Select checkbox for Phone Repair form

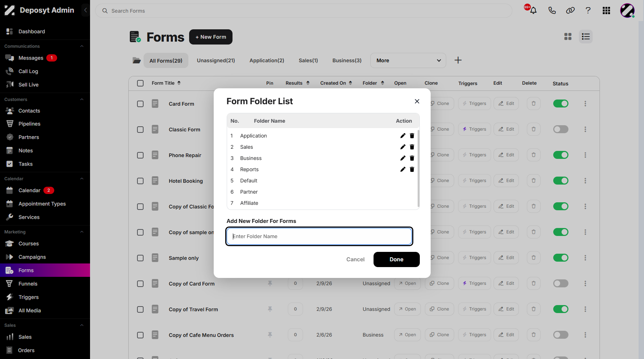(140, 155)
